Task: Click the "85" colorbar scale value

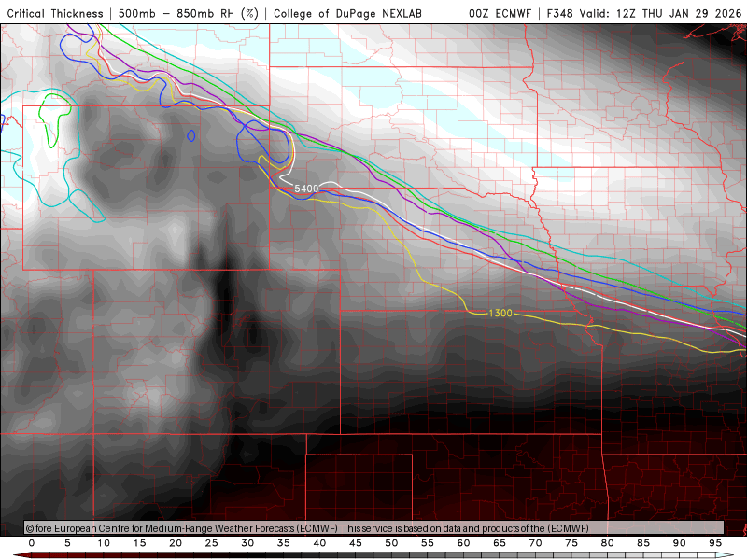Action: [643, 543]
